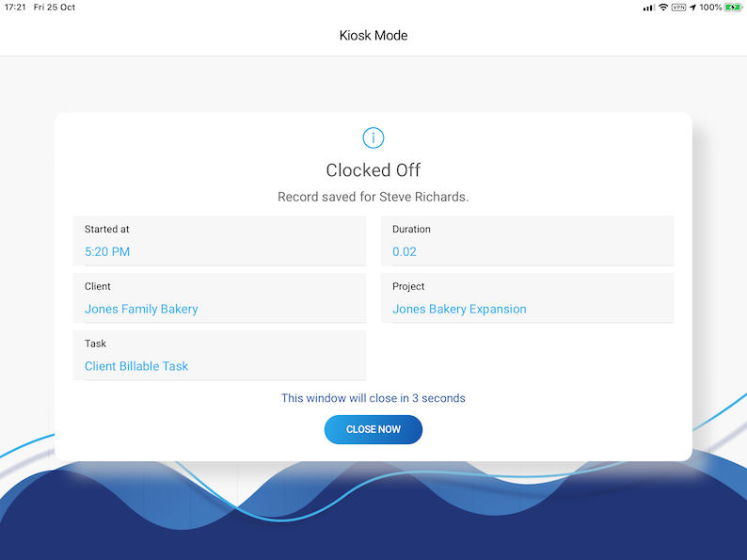Tap the location arrow status icon

(x=692, y=8)
